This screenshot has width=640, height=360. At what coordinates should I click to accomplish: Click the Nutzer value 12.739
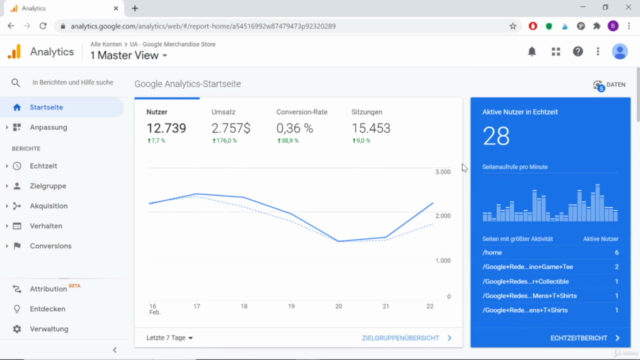pyautogui.click(x=167, y=129)
